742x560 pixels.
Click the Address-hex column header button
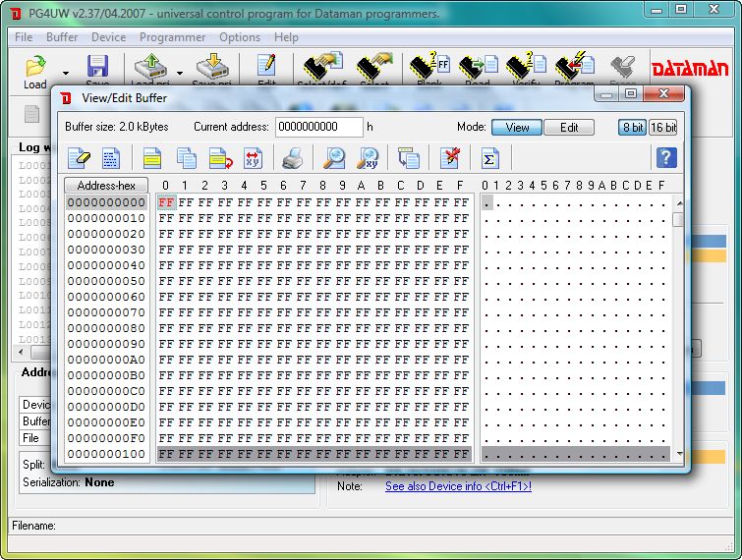point(106,186)
